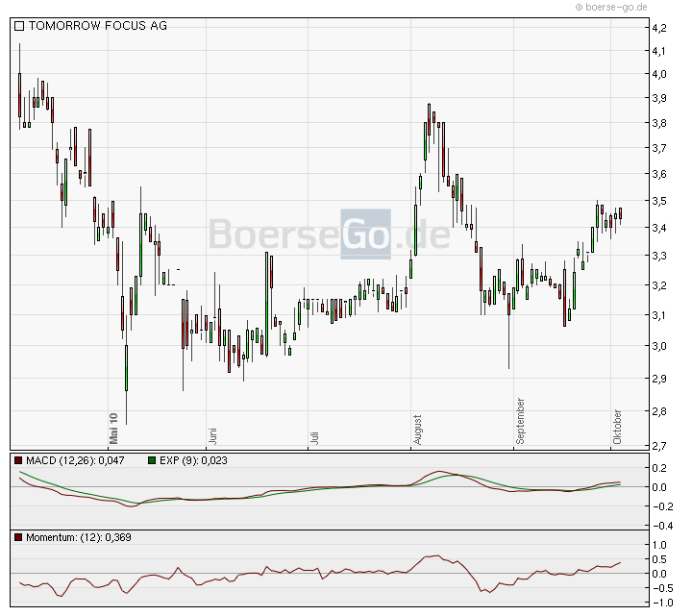The height and width of the screenshot is (616, 692).
Task: Click the 3,5 price axis value
Action: tap(659, 201)
